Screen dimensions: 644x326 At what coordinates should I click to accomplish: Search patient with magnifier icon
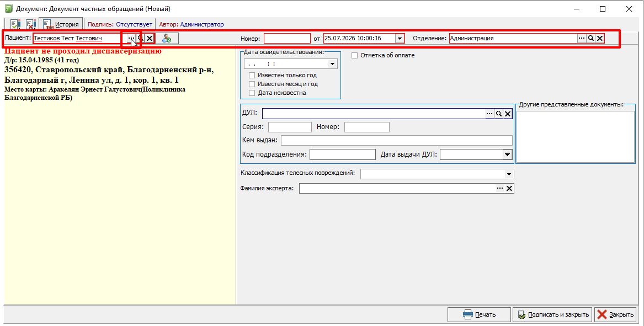(141, 38)
